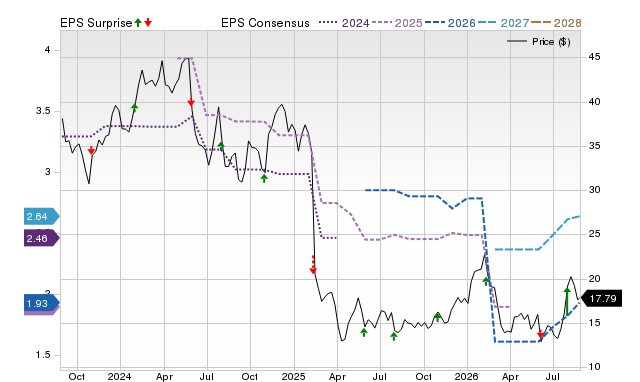Click the green up arrow beside EPS Surprise legend

coord(138,22)
